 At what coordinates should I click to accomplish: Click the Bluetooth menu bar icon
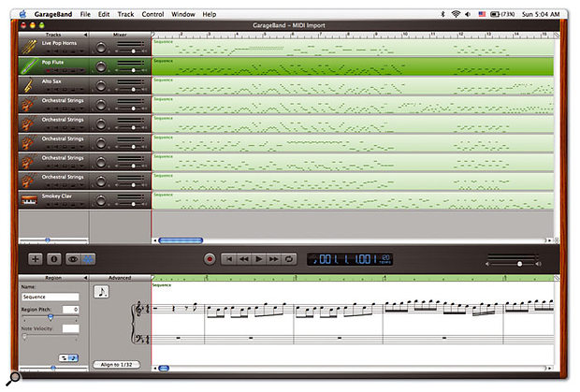442,14
